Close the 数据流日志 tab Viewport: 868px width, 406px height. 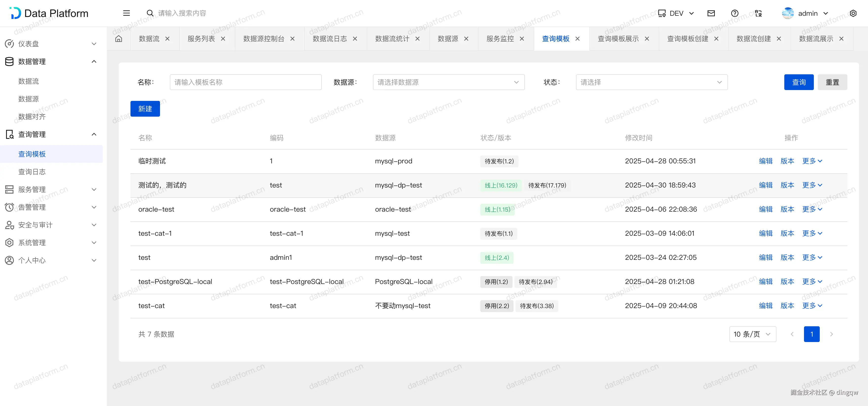[355, 39]
